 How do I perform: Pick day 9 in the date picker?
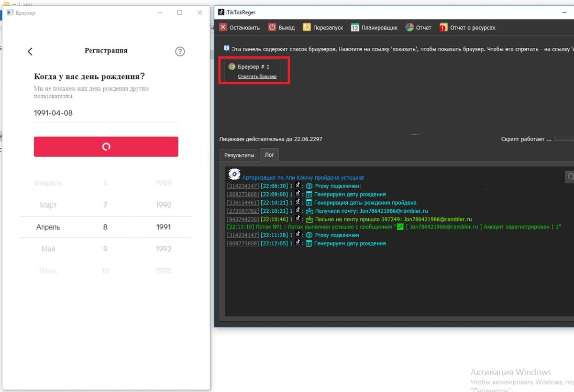[105, 249]
